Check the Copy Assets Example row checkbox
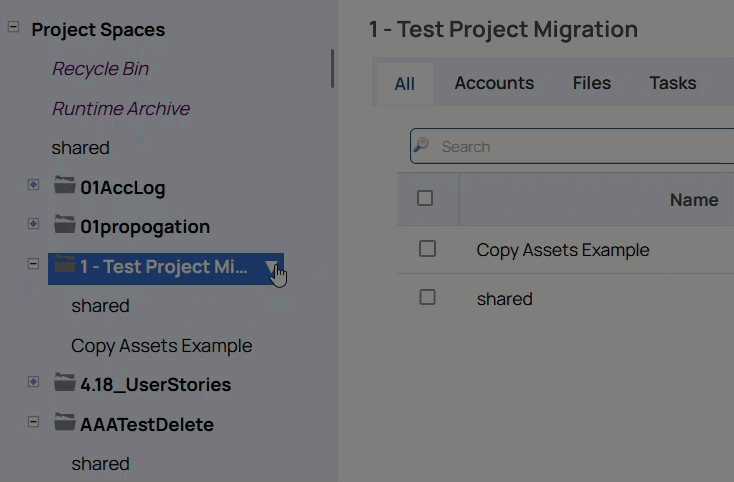734x482 pixels. (x=427, y=249)
